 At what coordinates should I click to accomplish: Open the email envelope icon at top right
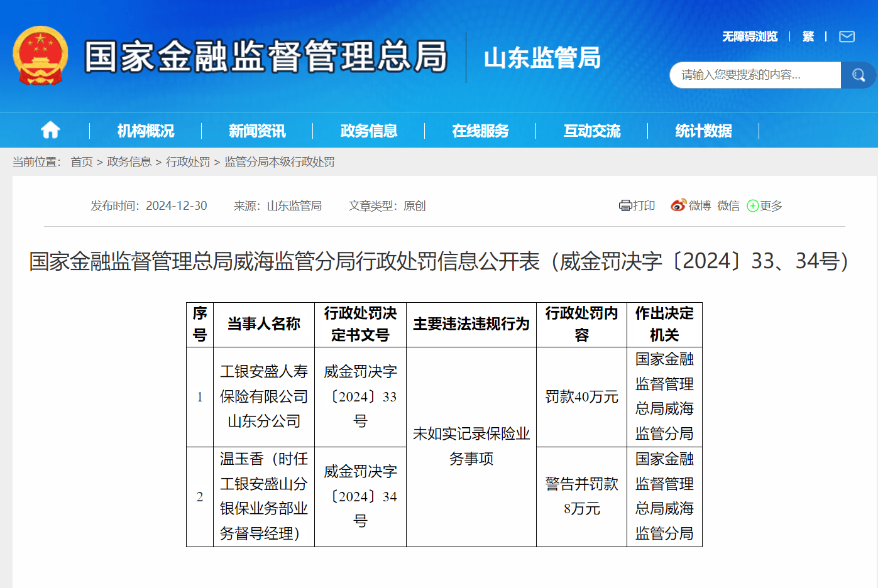coord(847,36)
